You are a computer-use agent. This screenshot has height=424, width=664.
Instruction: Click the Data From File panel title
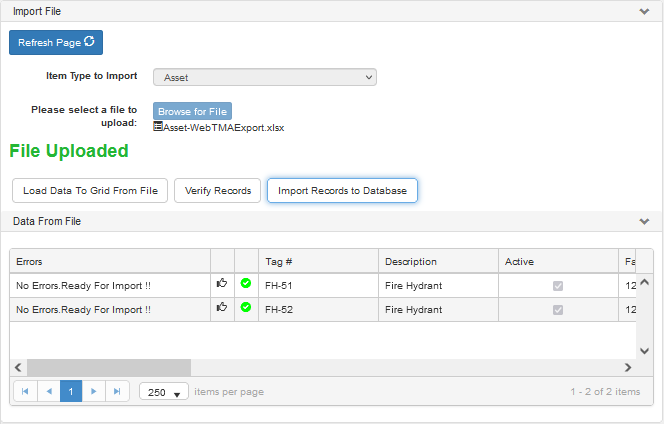pyautogui.click(x=47, y=221)
